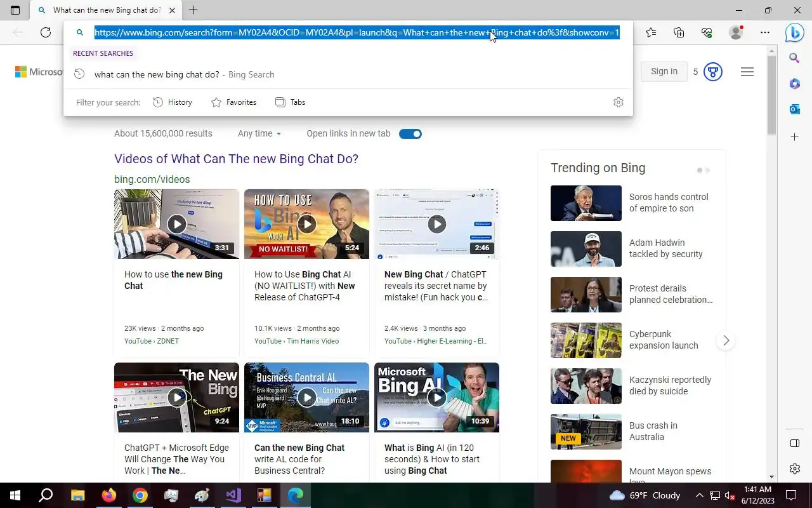The height and width of the screenshot is (508, 812).
Task: Open 'Can the new Bing Chat write AL code' title
Action: [x=299, y=459]
